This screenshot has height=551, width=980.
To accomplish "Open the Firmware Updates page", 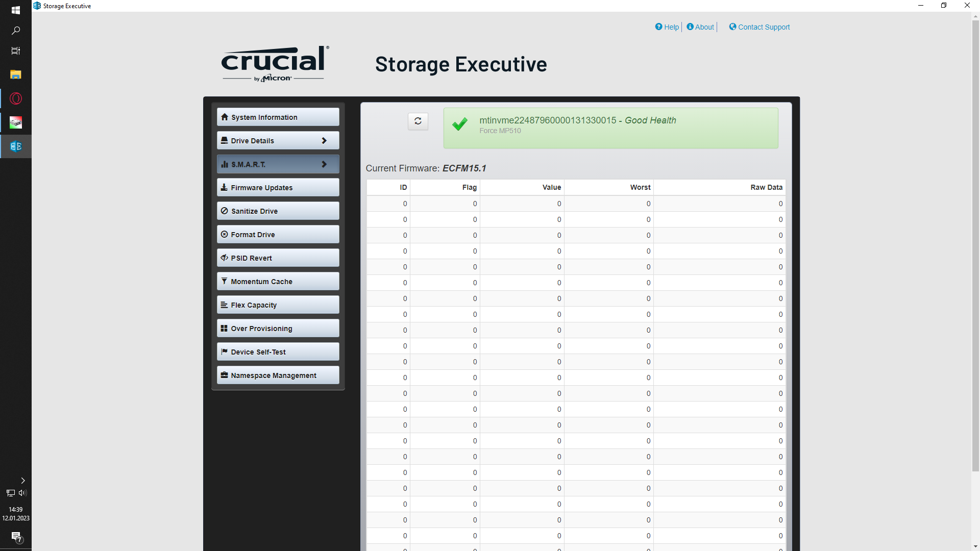I will [278, 188].
